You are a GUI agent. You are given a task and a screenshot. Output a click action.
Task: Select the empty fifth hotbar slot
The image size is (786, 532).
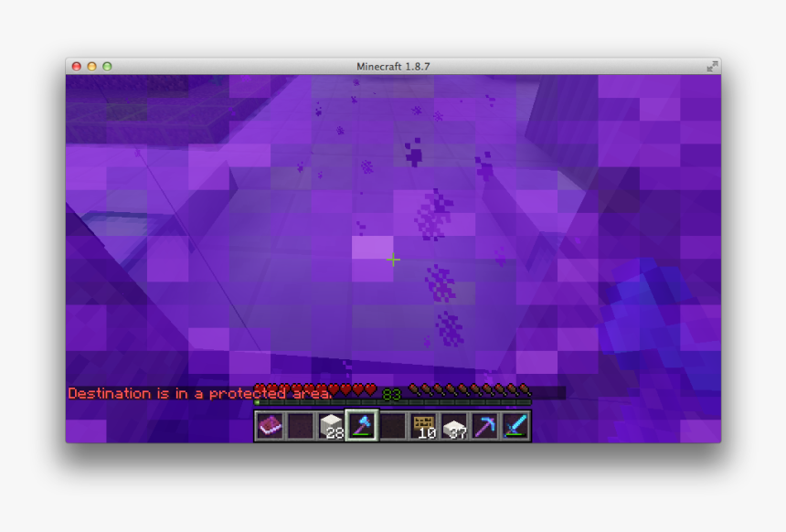pos(393,426)
